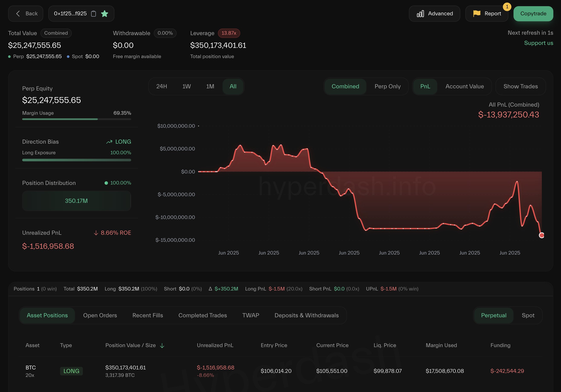The image size is (561, 392).
Task: Toggle Show Trades on the chart
Action: [521, 86]
